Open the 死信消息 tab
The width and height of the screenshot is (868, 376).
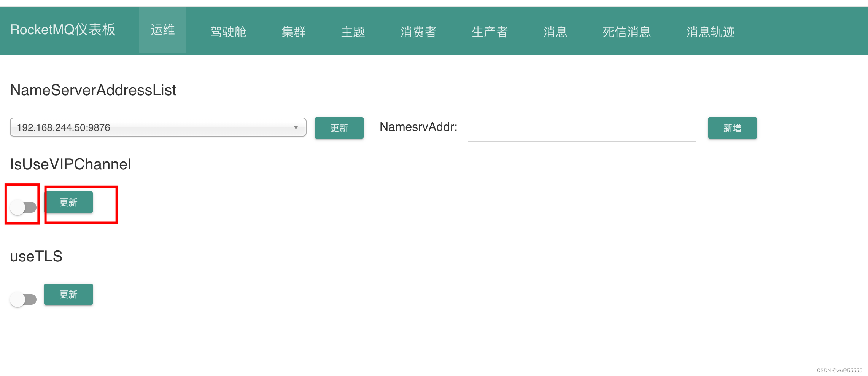point(626,32)
